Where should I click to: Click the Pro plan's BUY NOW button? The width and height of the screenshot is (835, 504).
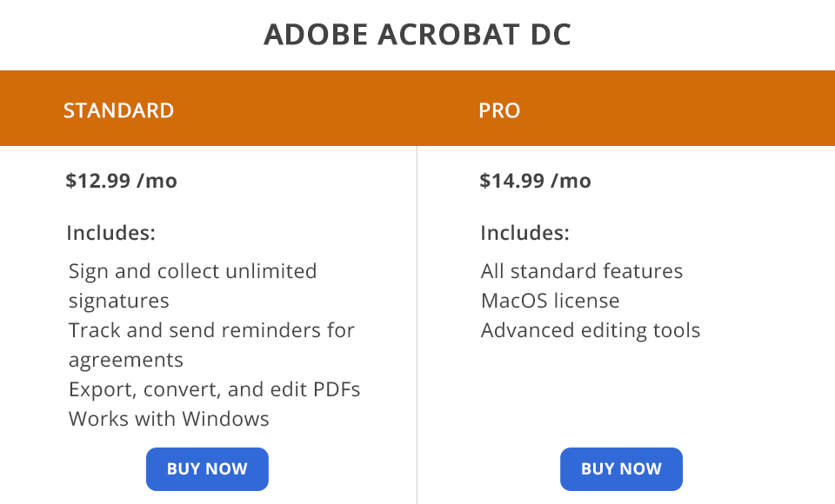(621, 469)
